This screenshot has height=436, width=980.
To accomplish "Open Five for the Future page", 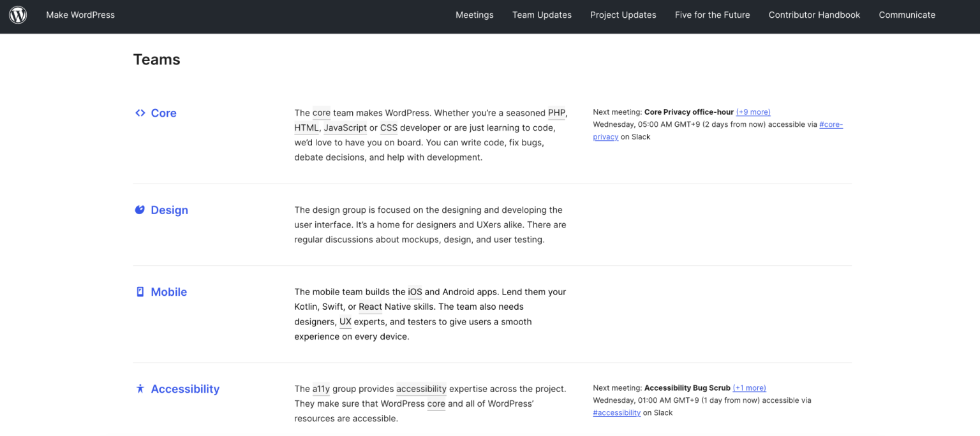I will pos(713,15).
